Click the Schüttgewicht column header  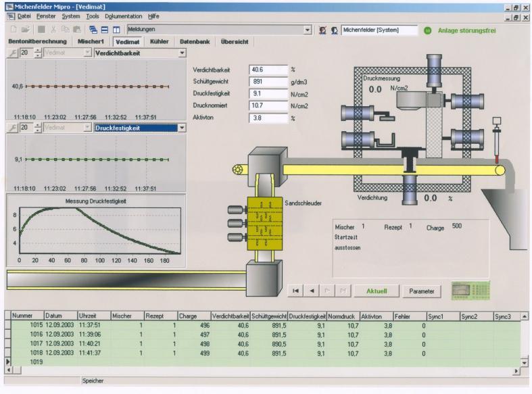[269, 316]
